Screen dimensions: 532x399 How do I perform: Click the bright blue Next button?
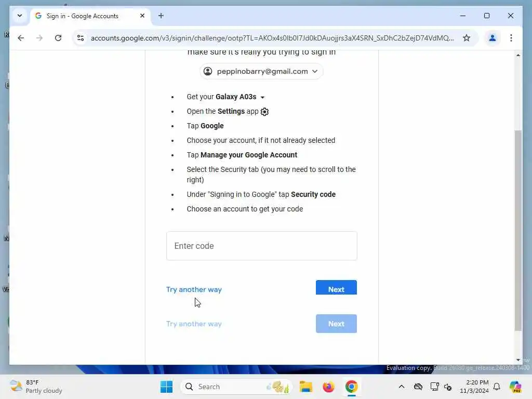coord(336,288)
